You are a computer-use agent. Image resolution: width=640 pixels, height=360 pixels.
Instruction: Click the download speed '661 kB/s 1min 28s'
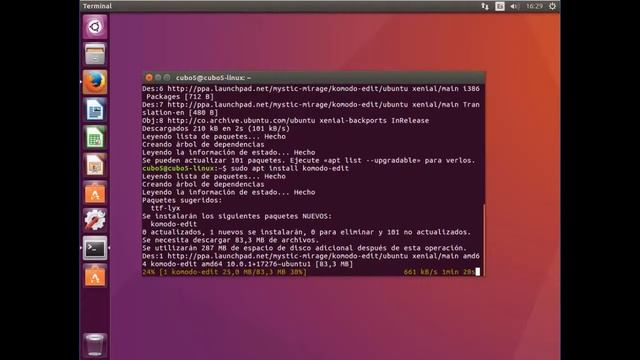(x=439, y=272)
